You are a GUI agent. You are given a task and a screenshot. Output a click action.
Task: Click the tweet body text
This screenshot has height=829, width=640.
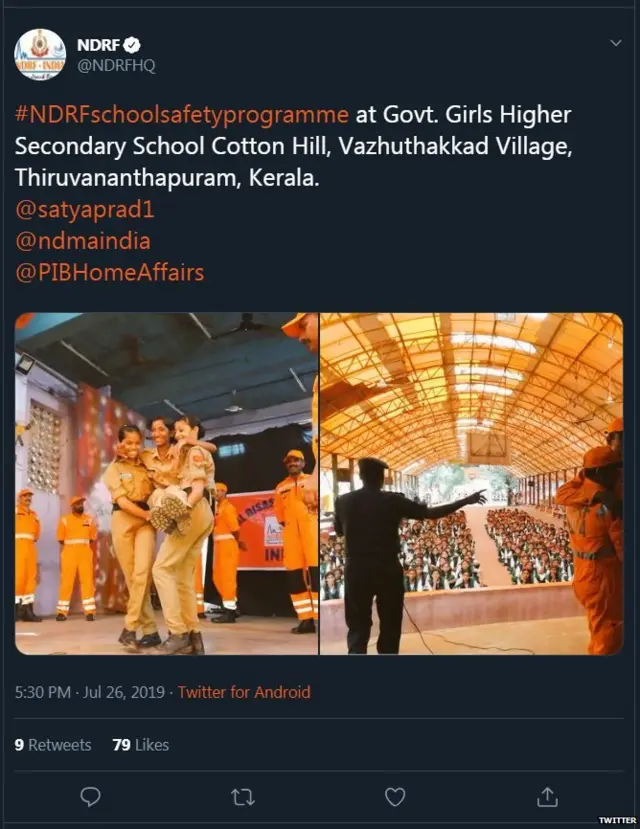click(293, 146)
